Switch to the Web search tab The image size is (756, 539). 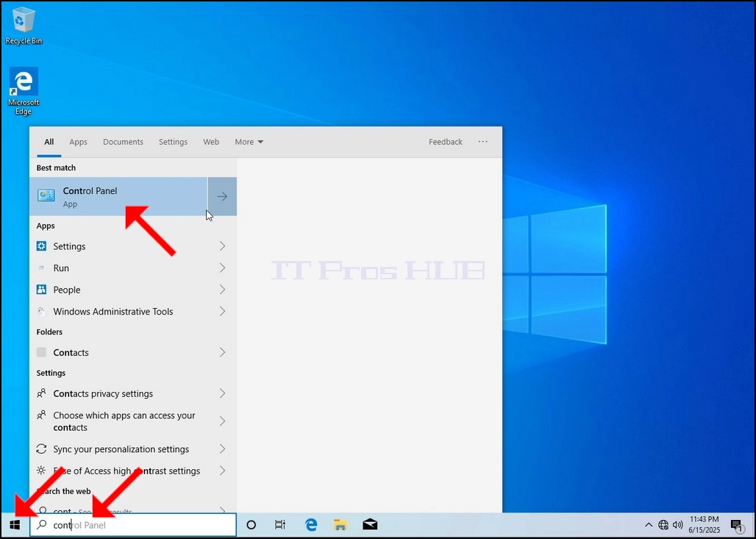coord(211,142)
